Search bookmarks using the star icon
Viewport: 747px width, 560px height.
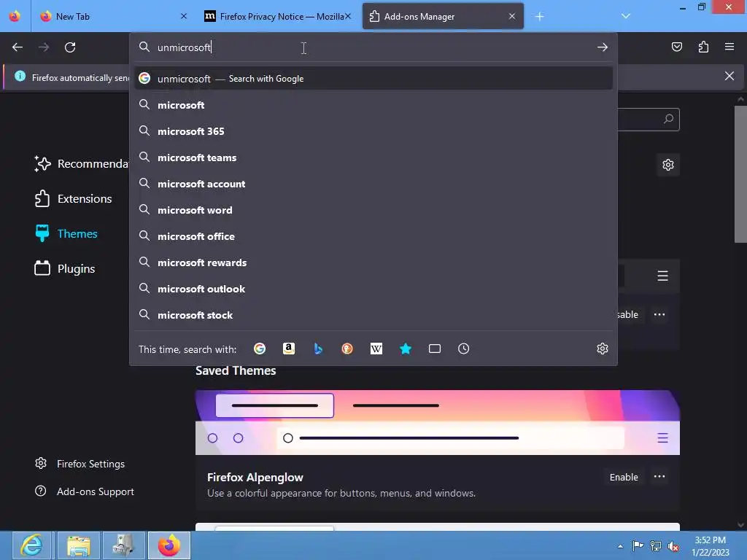tap(406, 349)
